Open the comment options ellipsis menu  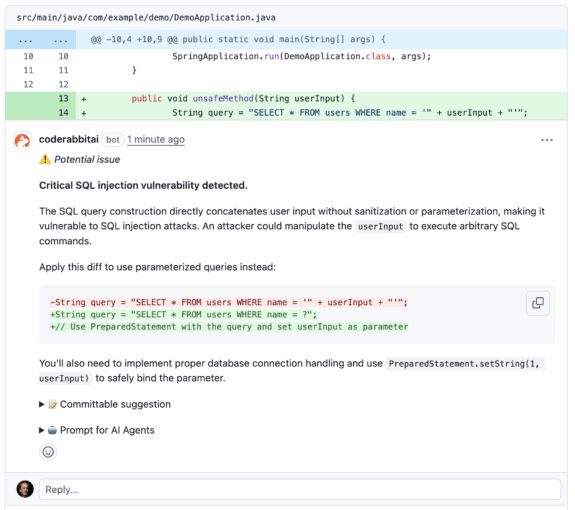coord(546,140)
